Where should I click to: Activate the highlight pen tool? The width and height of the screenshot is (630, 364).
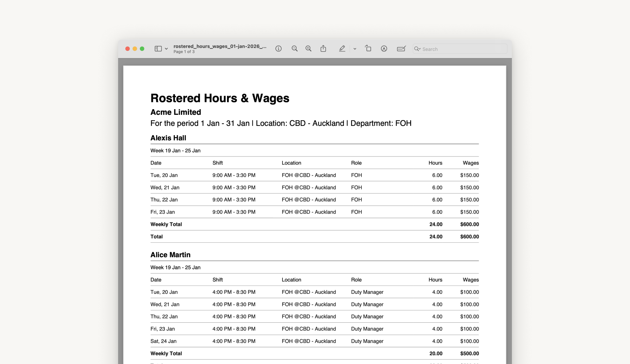[x=342, y=49]
